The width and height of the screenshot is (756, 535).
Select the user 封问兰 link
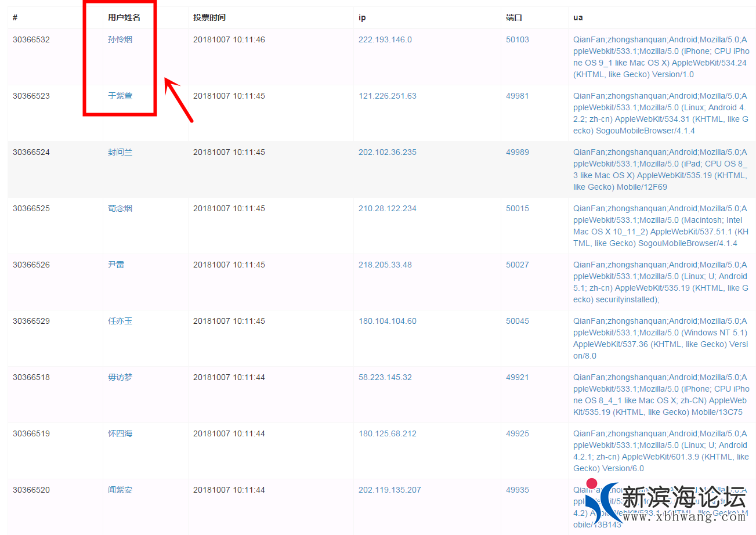(120, 152)
